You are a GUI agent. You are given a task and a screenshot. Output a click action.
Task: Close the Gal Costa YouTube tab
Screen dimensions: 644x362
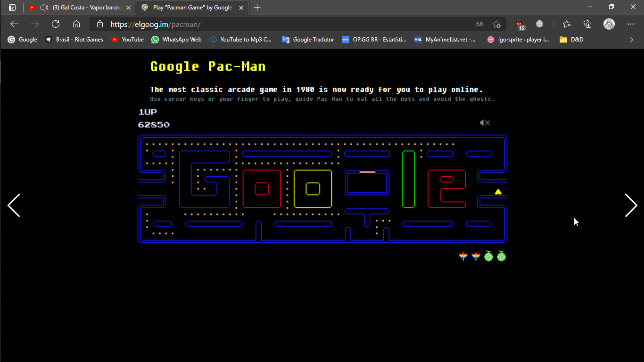pyautogui.click(x=128, y=8)
